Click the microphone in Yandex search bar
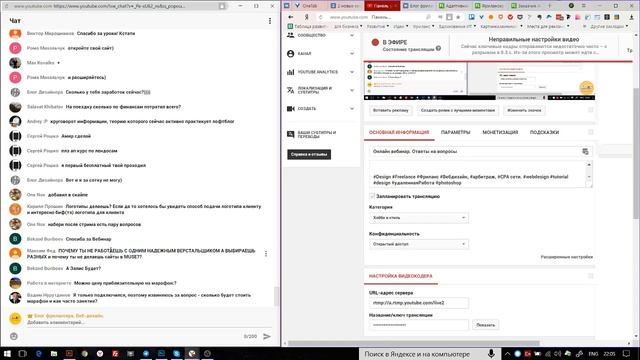 491,353
